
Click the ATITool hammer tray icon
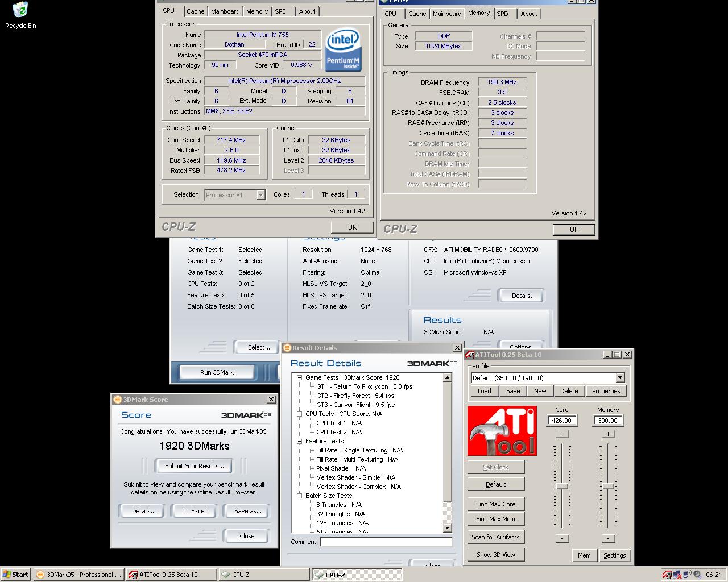(667, 575)
